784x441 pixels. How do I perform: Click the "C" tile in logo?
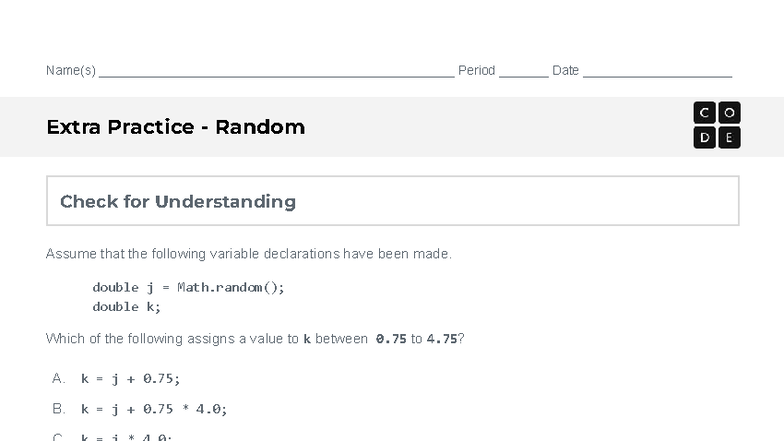pyautogui.click(x=705, y=113)
